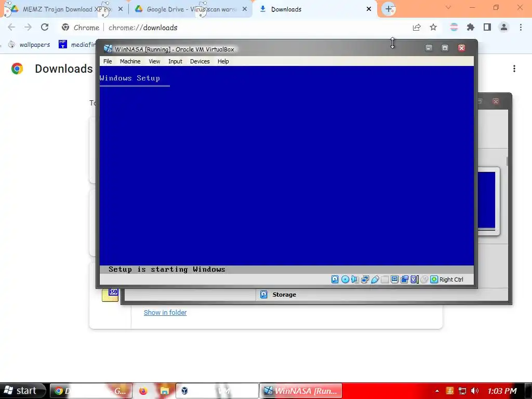Click the striped extension icon in toolbar

pos(454,28)
